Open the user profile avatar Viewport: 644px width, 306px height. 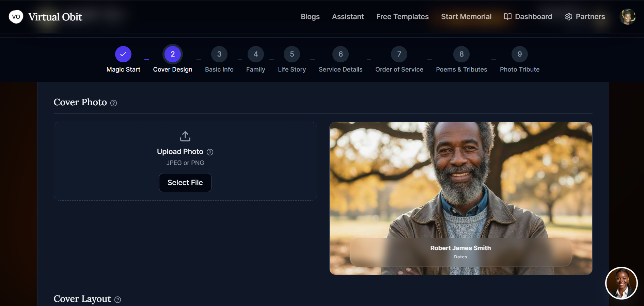[627, 17]
